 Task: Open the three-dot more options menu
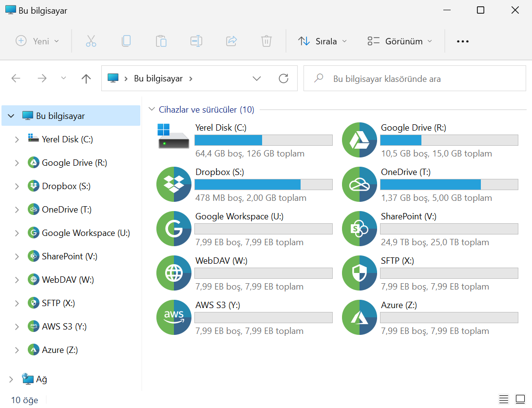(463, 41)
